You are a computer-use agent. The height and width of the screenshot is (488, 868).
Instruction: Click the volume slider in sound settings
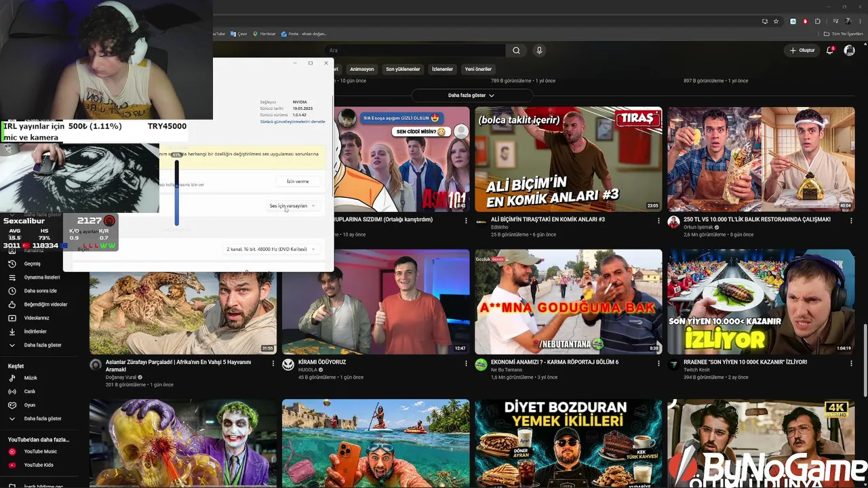[x=177, y=192]
